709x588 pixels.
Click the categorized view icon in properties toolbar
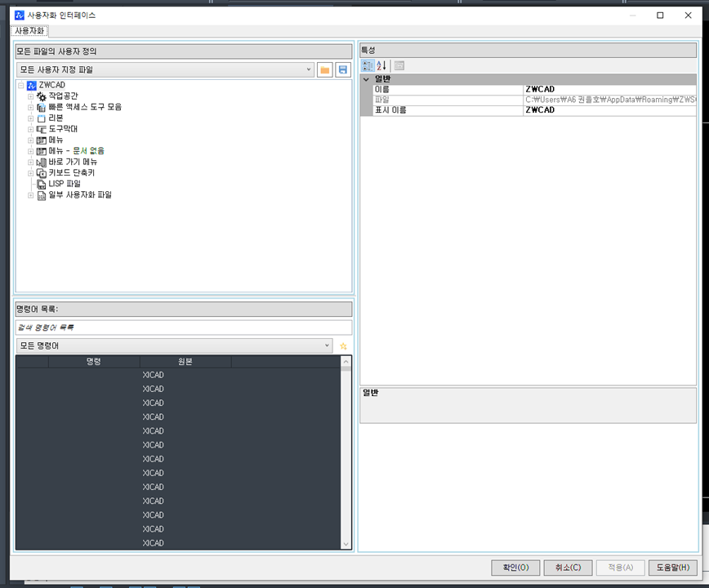pos(368,65)
